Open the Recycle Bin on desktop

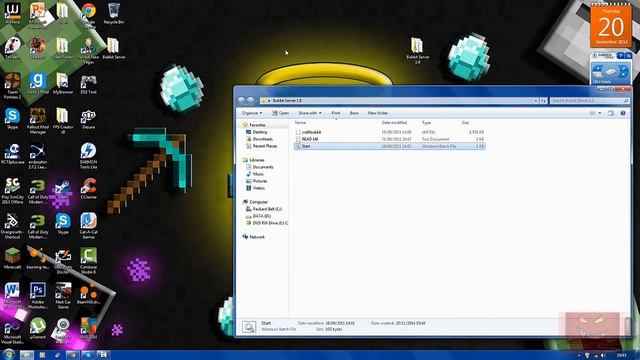pos(114,14)
